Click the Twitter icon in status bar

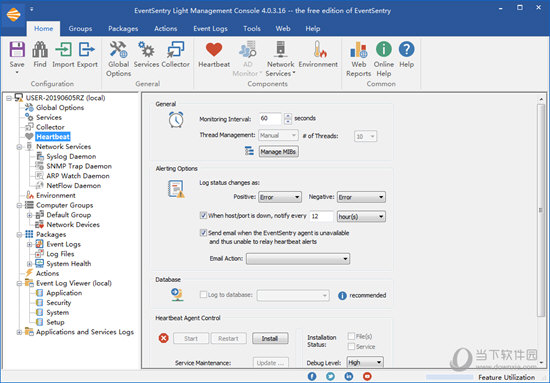point(330,376)
